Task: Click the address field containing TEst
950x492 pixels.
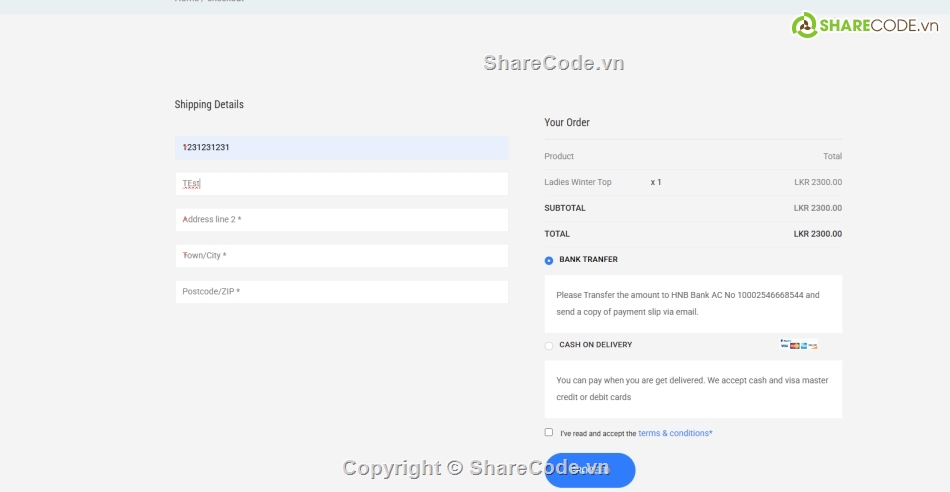Action: coord(341,184)
